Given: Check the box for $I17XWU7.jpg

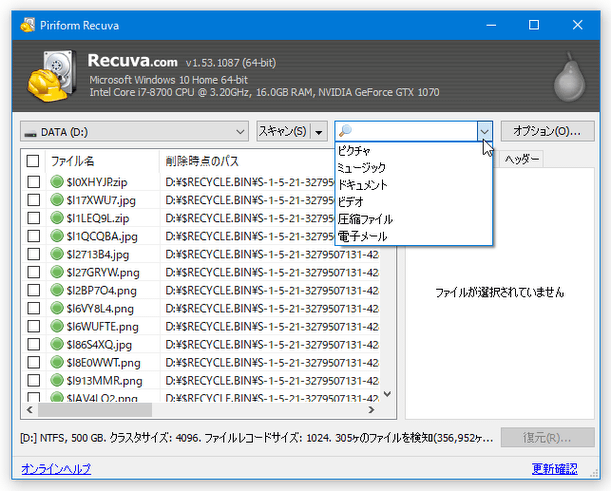Looking at the screenshot, I should tap(34, 200).
